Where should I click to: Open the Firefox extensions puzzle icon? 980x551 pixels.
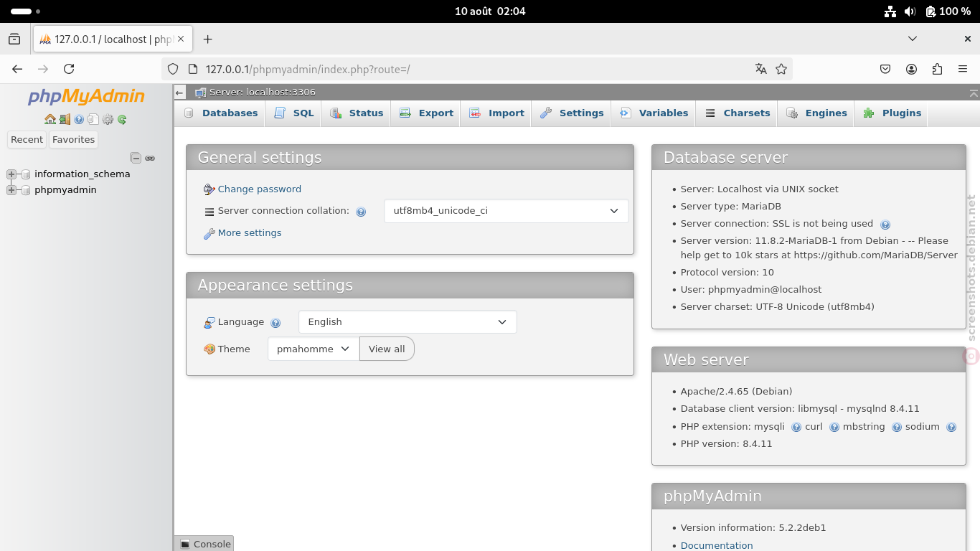[937, 69]
